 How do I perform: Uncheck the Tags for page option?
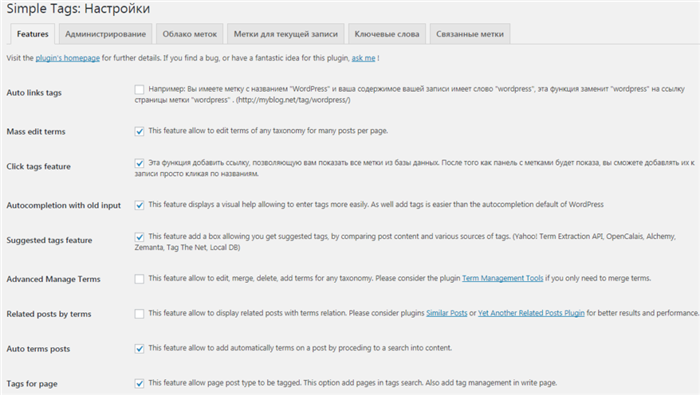tap(139, 383)
